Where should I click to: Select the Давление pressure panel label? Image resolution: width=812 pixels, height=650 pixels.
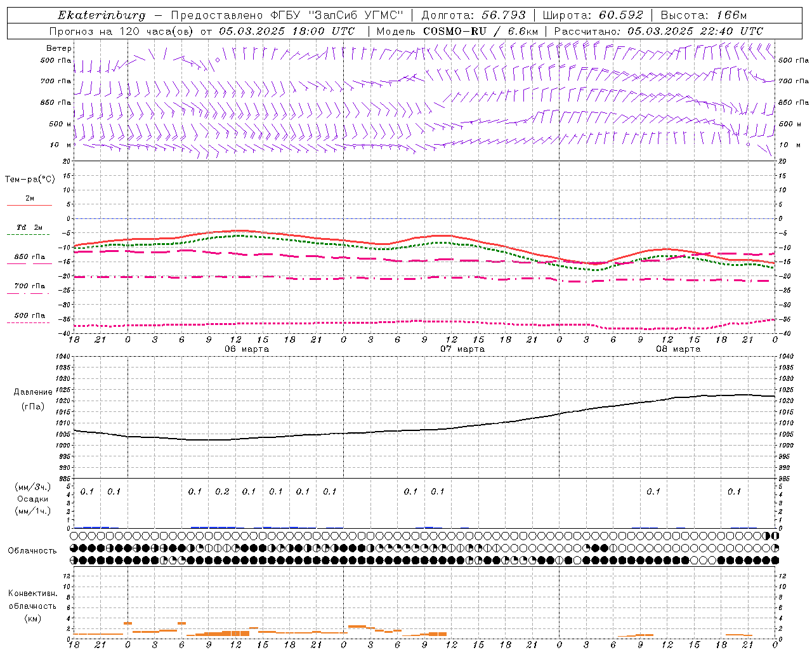tap(33, 392)
